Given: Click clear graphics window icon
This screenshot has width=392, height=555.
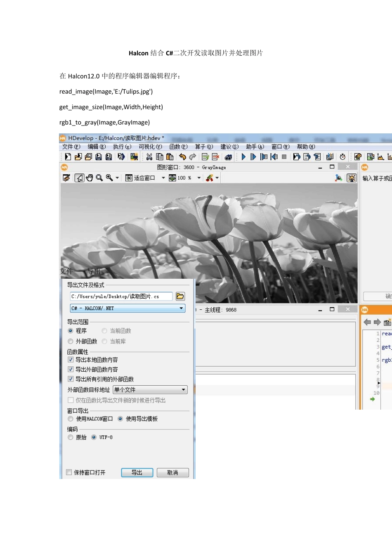Looking at the screenshot, I should click(x=66, y=178).
